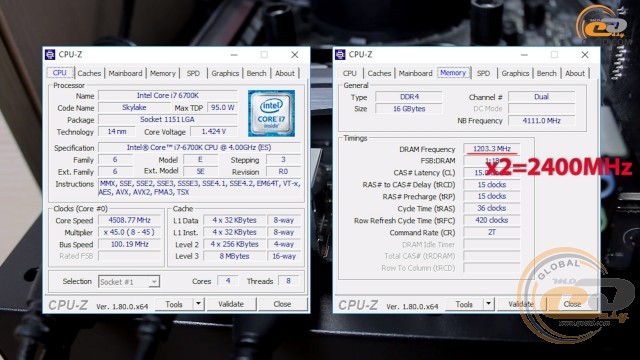Screen dimensions: 640x360
Task: Open SPD tab in right CPU-Z window
Action: click(x=483, y=73)
